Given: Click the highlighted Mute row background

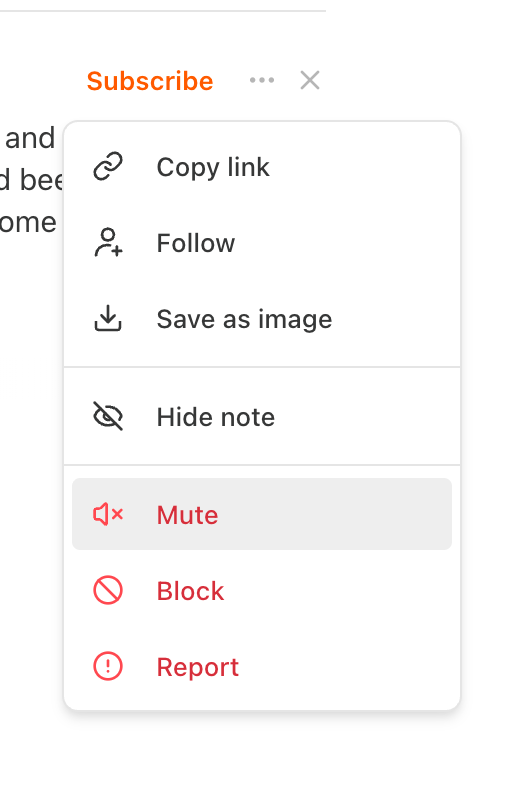Looking at the screenshot, I should (262, 514).
